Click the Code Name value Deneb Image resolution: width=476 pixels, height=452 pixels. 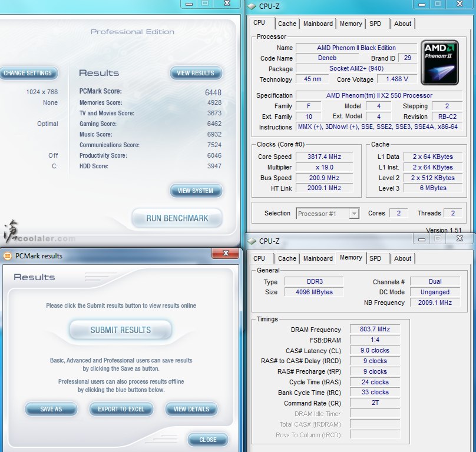pyautogui.click(x=328, y=58)
